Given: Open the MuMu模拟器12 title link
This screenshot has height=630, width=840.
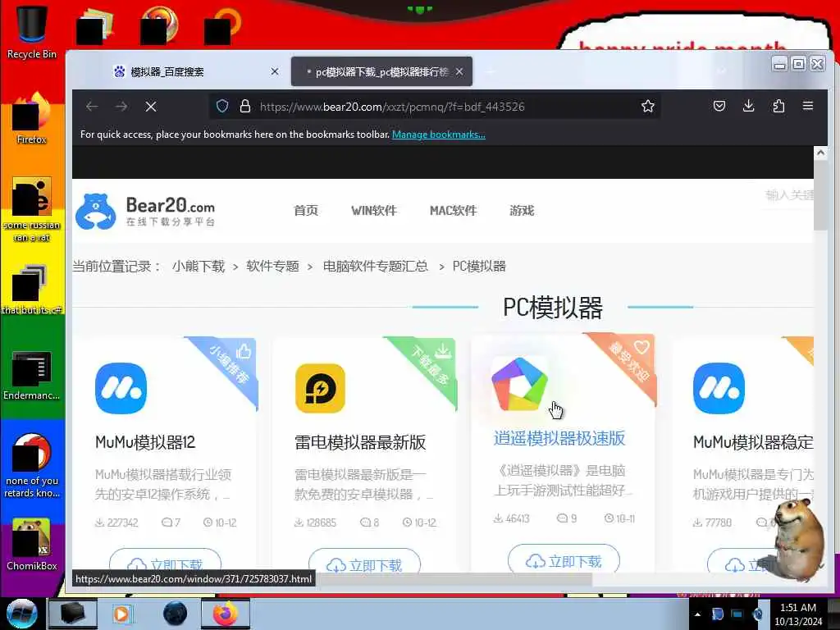Looking at the screenshot, I should pos(145,442).
